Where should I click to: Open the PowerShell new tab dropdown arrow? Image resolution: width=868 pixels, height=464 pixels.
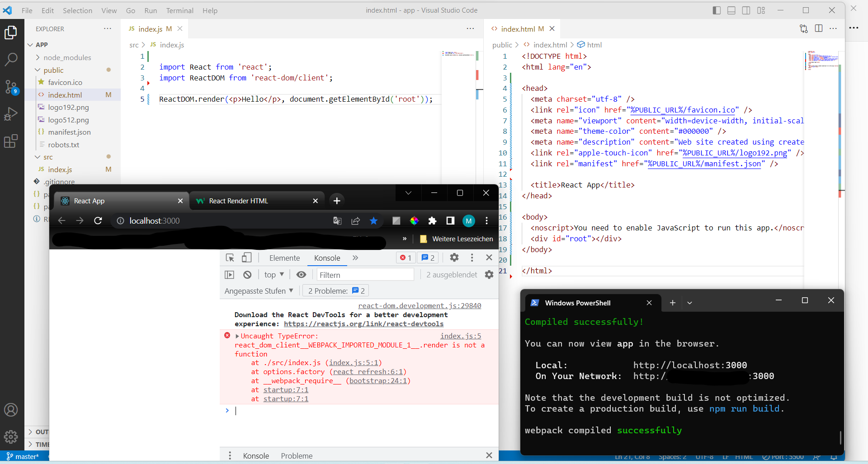(689, 303)
